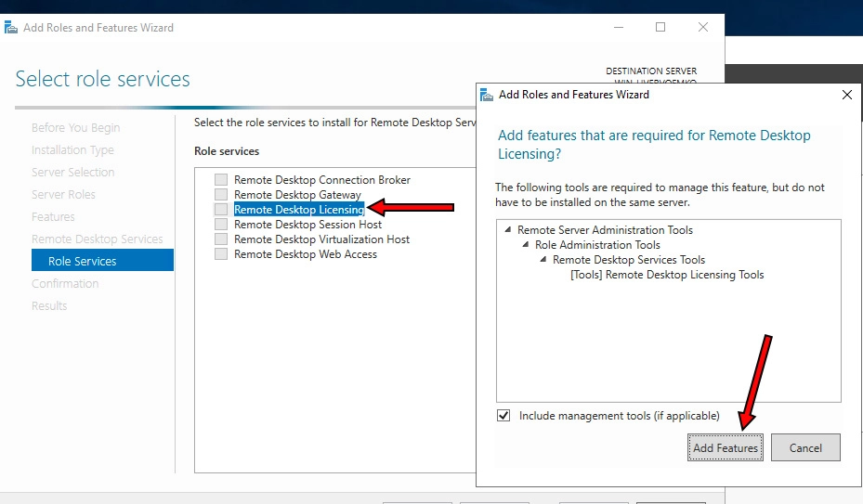This screenshot has height=504, width=863.
Task: Select Remote Desktop Connection Broker label
Action: [x=322, y=180]
